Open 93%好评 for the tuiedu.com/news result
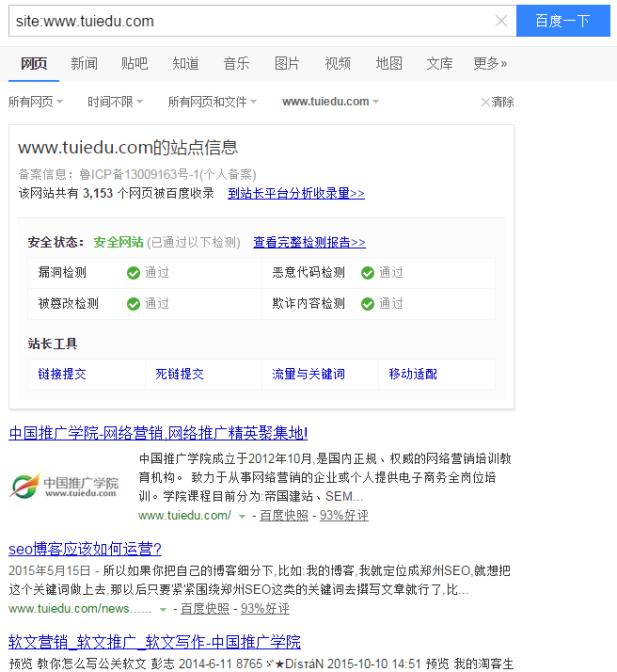The width and height of the screenshot is (617, 672). (x=265, y=608)
